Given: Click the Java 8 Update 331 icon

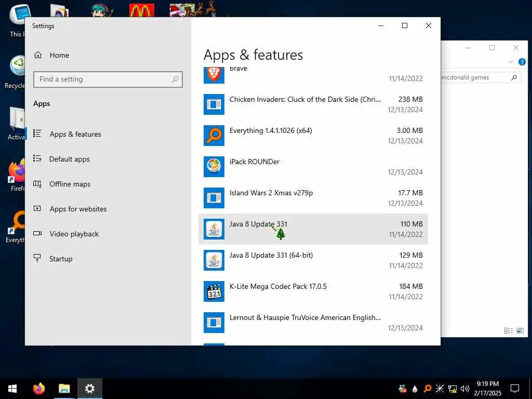Looking at the screenshot, I should (x=214, y=229).
